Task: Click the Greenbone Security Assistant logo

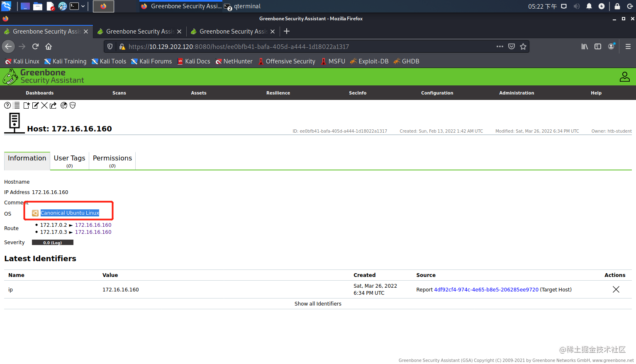Action: pyautogui.click(x=44, y=77)
